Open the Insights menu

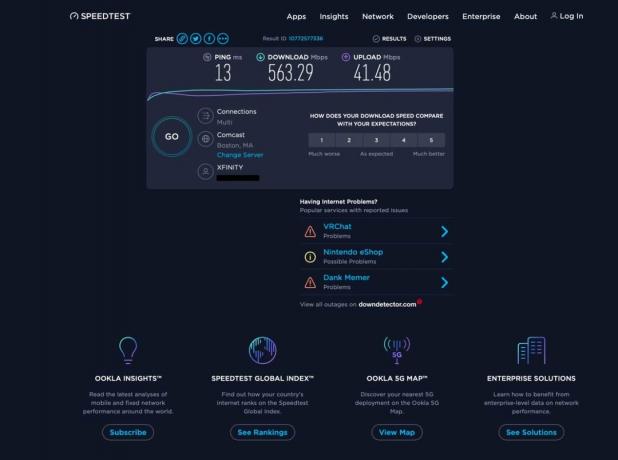(x=334, y=17)
